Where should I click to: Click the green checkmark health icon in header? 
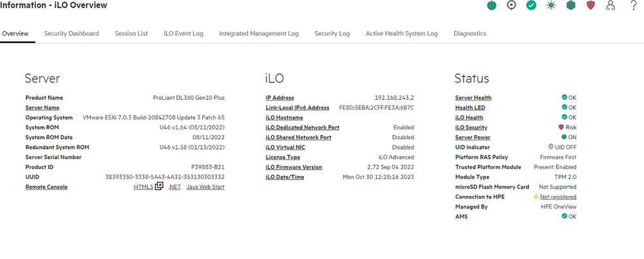coord(531,6)
